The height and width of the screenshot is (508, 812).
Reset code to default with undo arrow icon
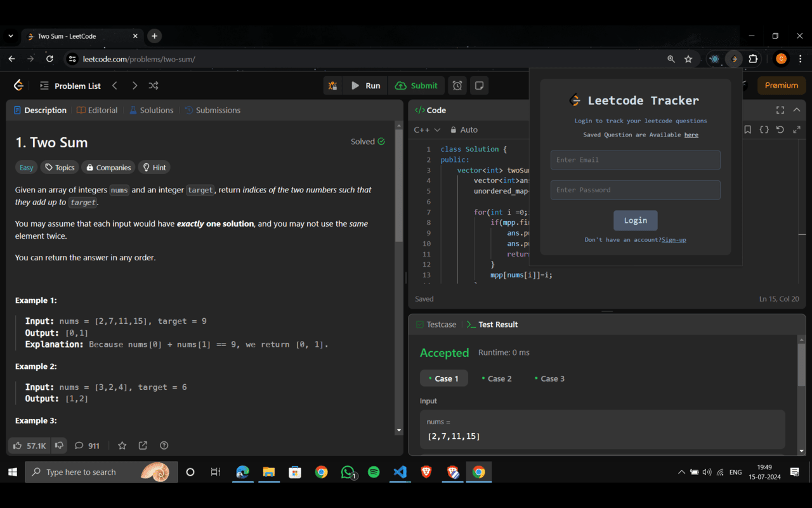[x=780, y=130]
